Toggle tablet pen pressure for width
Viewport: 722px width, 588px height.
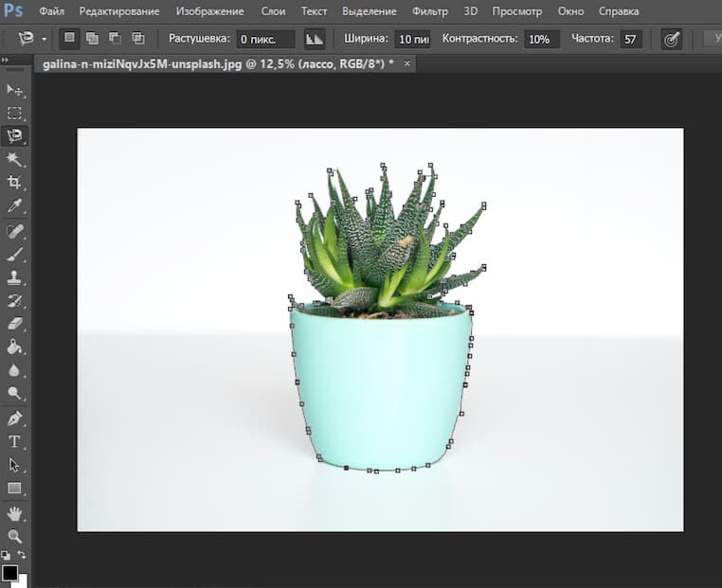coord(672,40)
